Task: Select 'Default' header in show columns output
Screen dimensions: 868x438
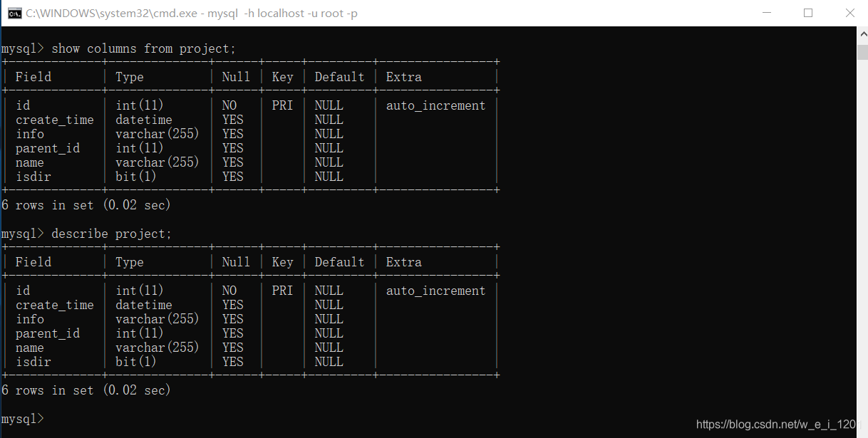Action: pos(339,77)
